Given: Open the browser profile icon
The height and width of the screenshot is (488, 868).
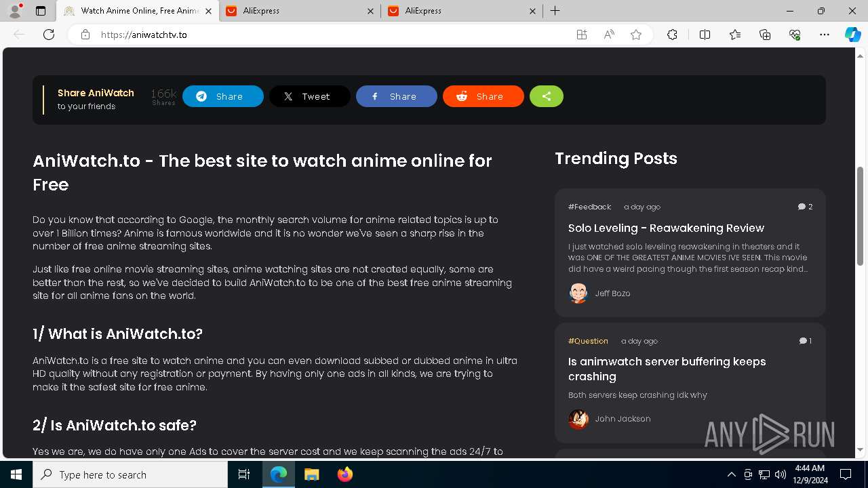Looking at the screenshot, I should point(15,11).
